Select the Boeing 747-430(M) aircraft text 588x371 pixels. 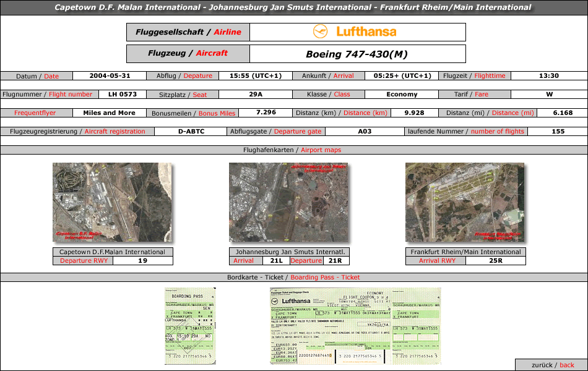click(357, 54)
